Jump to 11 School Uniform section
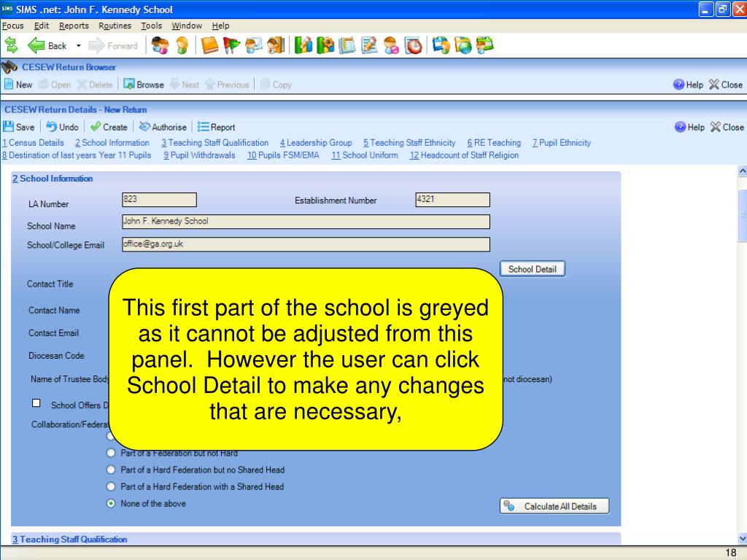 tap(365, 155)
